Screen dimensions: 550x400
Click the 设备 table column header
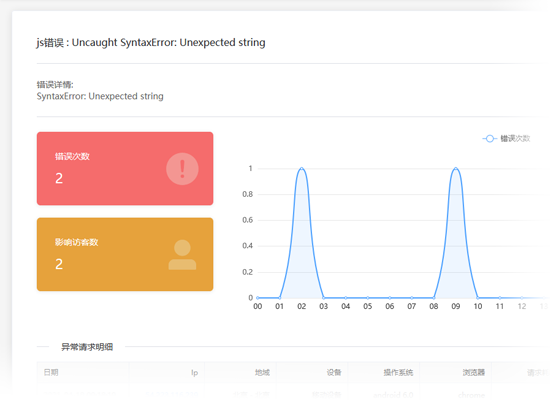(x=334, y=372)
